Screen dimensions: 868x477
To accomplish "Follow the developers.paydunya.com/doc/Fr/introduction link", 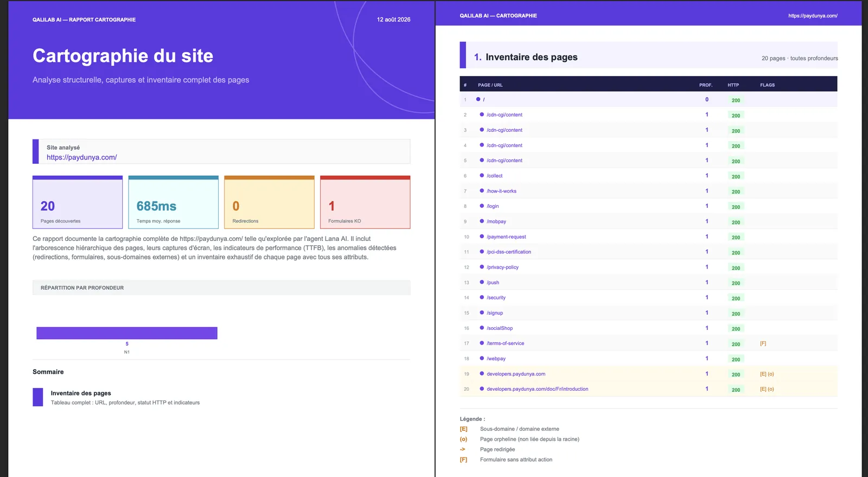I will [x=537, y=389].
